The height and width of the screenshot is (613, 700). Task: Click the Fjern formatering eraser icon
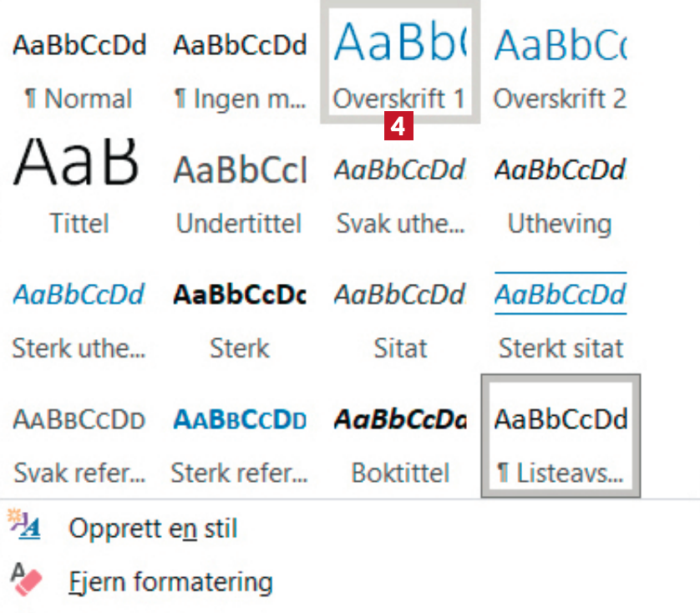coord(25,578)
